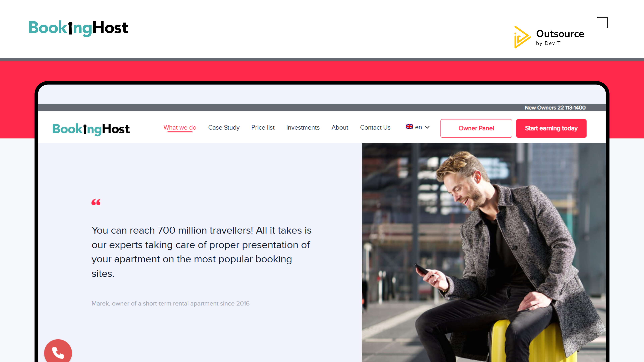Open the About page

340,127
